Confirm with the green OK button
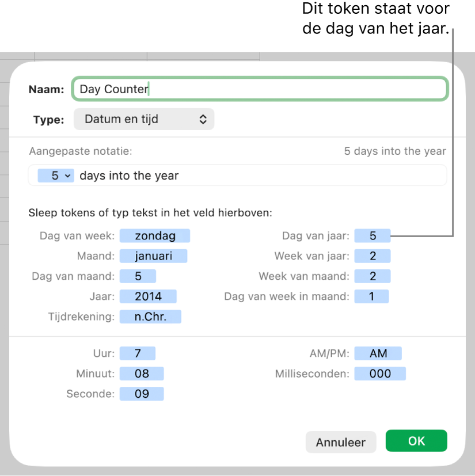 [x=416, y=441]
